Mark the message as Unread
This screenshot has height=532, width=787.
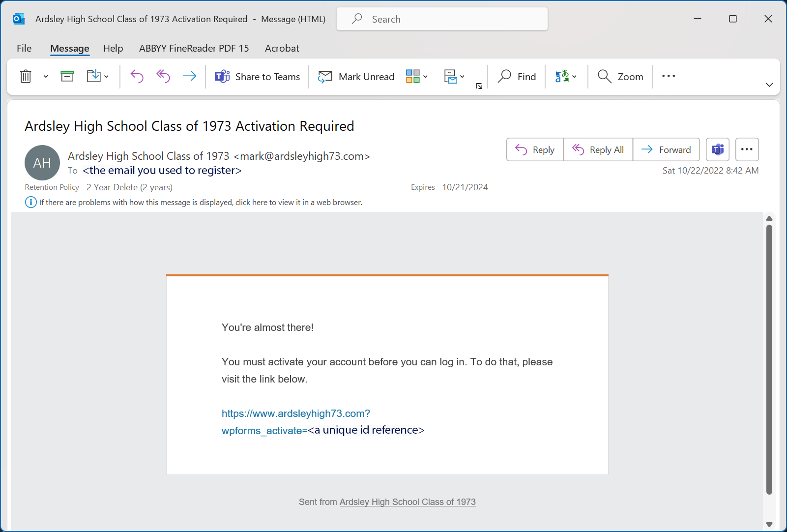356,77
